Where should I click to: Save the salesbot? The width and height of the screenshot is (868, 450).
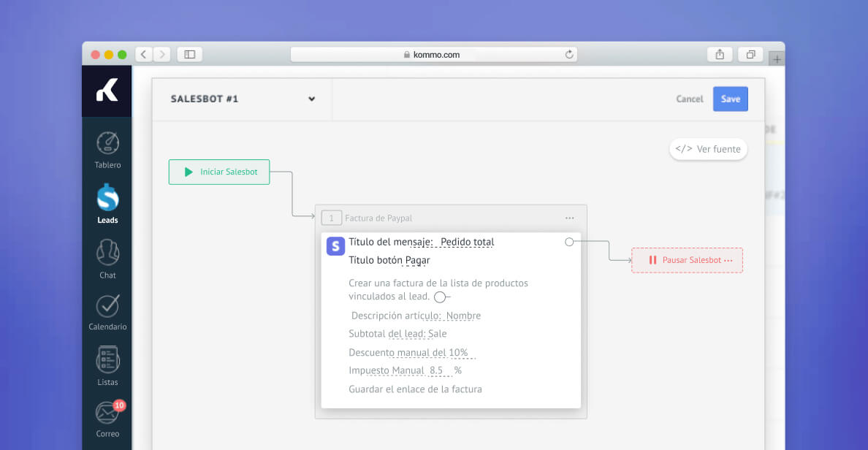[x=730, y=99]
